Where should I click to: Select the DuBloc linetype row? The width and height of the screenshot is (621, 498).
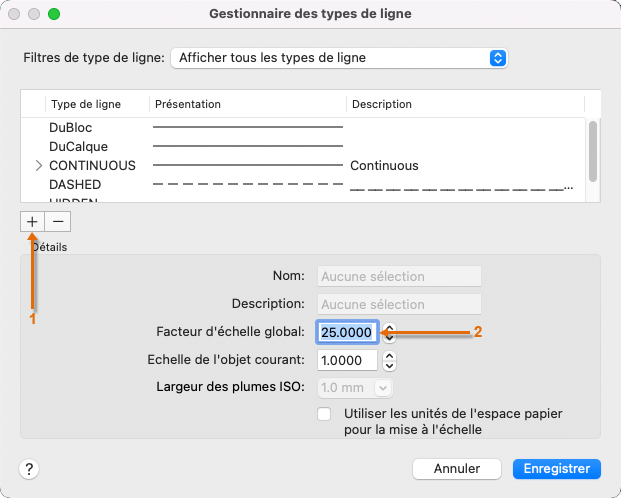point(70,128)
